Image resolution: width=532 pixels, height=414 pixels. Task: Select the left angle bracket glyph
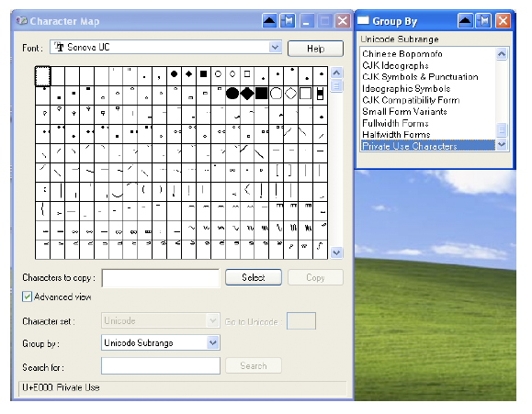[248, 189]
